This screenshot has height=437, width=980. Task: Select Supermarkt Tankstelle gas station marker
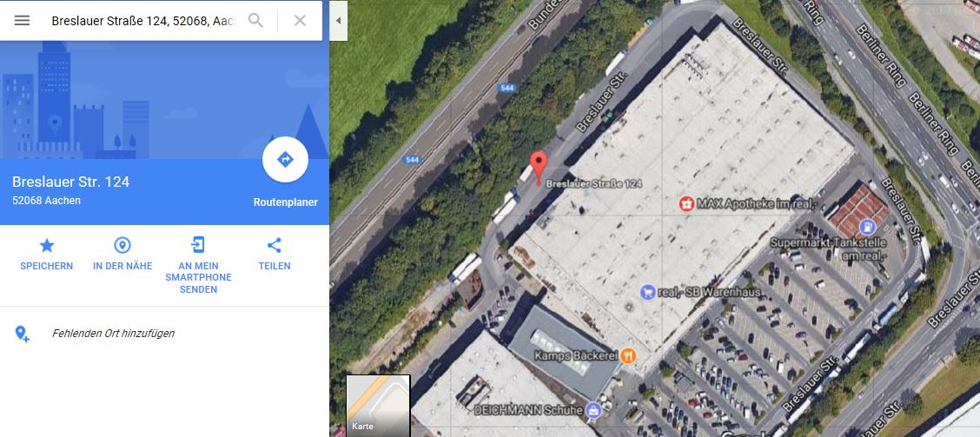click(867, 226)
